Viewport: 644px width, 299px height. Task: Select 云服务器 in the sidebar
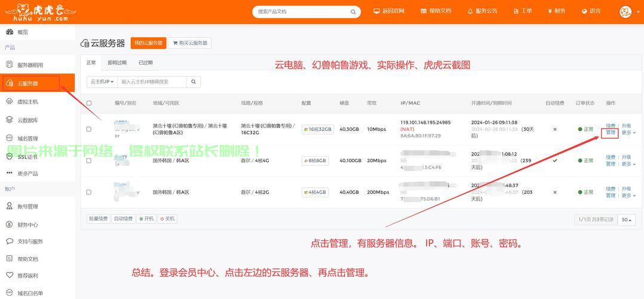pyautogui.click(x=38, y=83)
